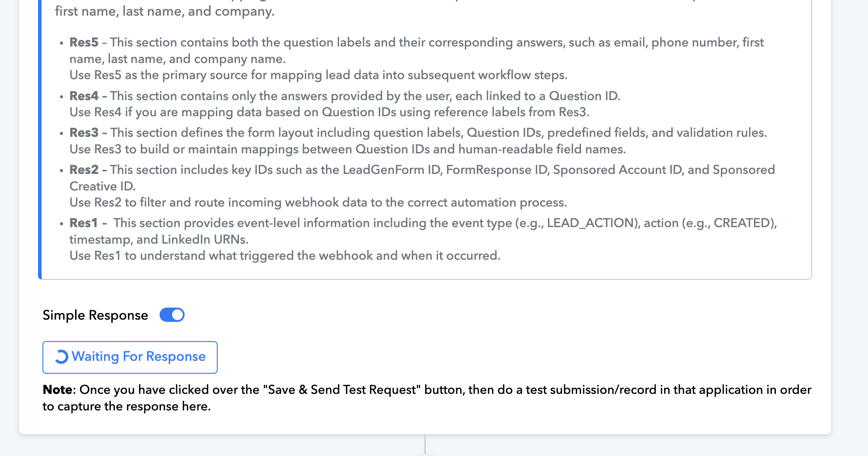Toggle the Simple Response switch
This screenshot has height=456, width=868.
[x=172, y=315]
